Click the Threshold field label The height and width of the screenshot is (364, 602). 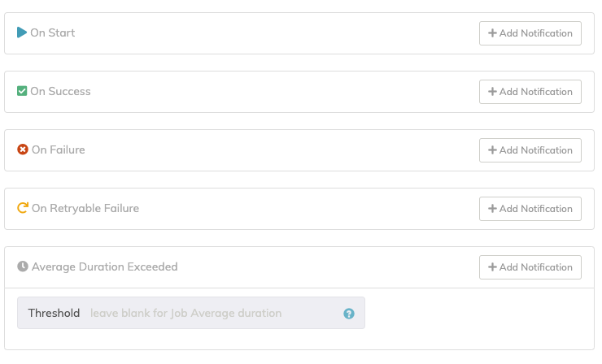click(x=54, y=313)
